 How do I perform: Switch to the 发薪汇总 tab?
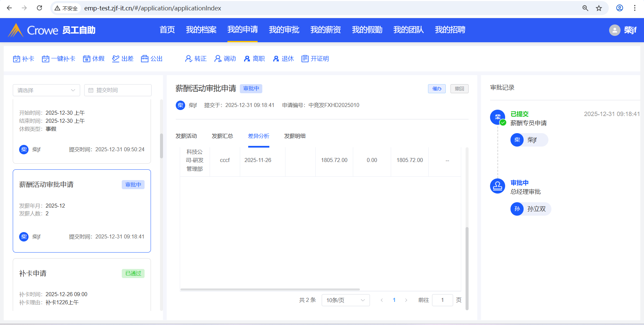(222, 136)
